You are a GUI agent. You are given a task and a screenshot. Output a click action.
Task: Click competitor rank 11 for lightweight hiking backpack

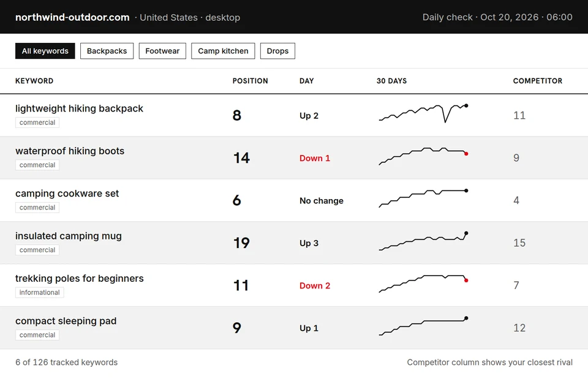pos(519,116)
